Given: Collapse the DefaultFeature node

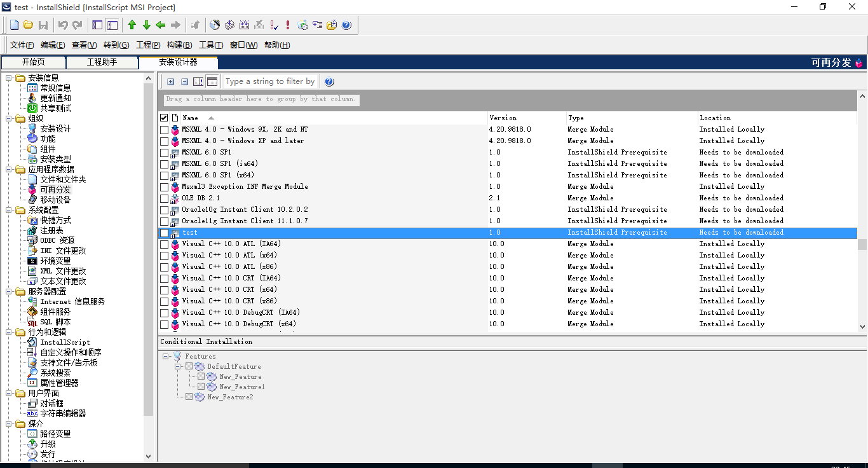Looking at the screenshot, I should tap(178, 366).
